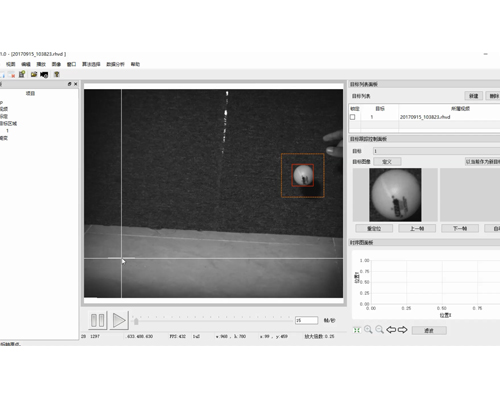500x401 pixels.
Task: Click the play button below the video
Action: pos(119,320)
